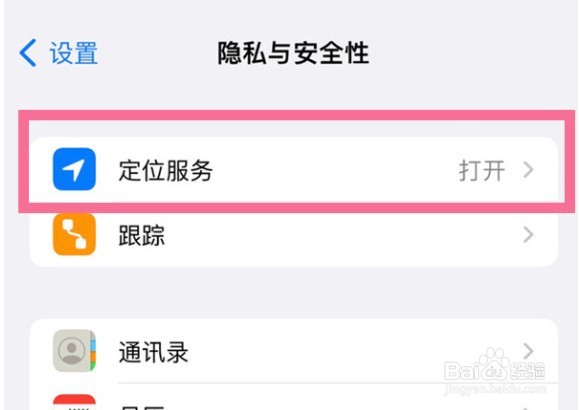Click the blank middle of the 跟踪 row
Screen dimensions: 579x410
pyautogui.click(x=343, y=235)
